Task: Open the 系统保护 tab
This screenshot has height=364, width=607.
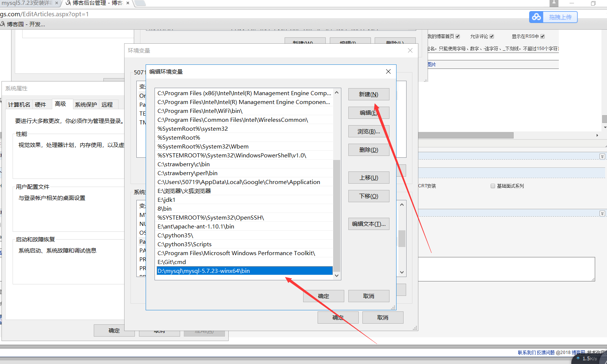Action: coord(86,104)
